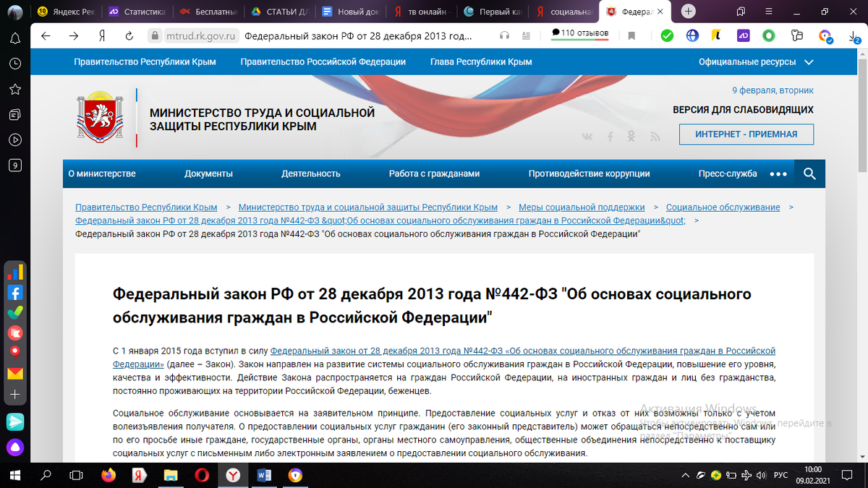The width and height of the screenshot is (868, 488).
Task: Open the red K app in sidebar
Action: (x=15, y=333)
